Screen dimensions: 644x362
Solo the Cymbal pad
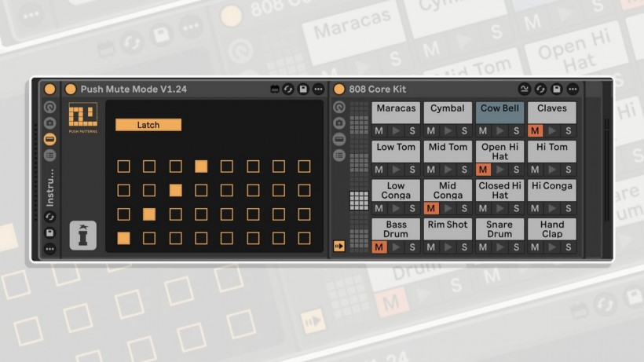pos(464,131)
